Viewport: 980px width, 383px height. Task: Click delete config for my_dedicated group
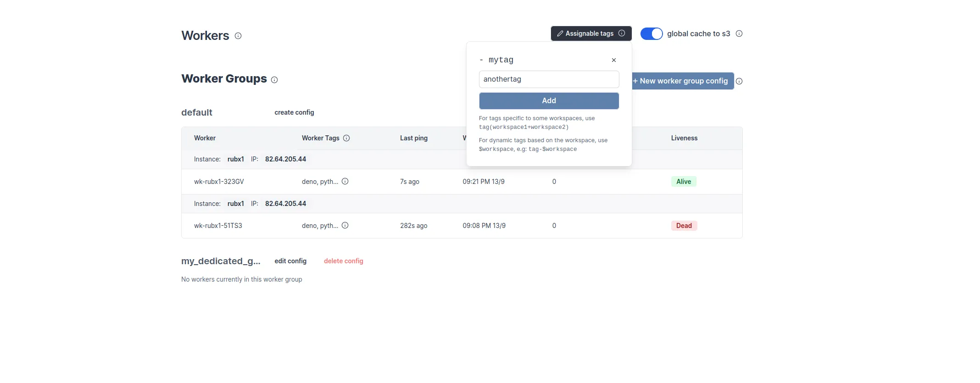[343, 261]
